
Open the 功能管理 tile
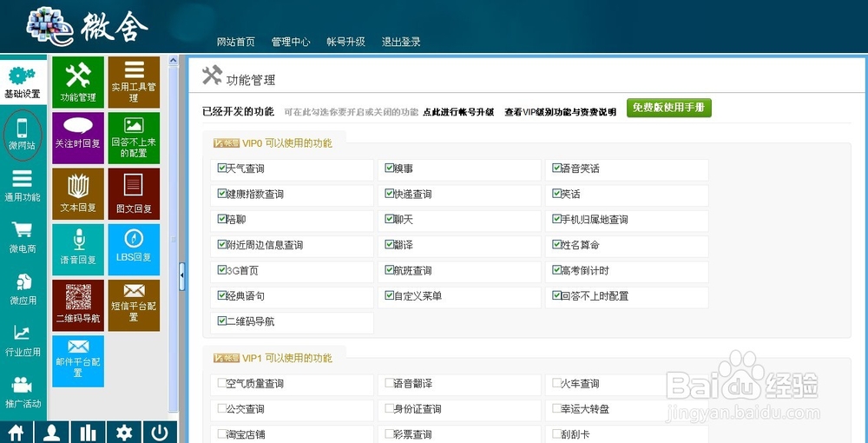pos(78,83)
